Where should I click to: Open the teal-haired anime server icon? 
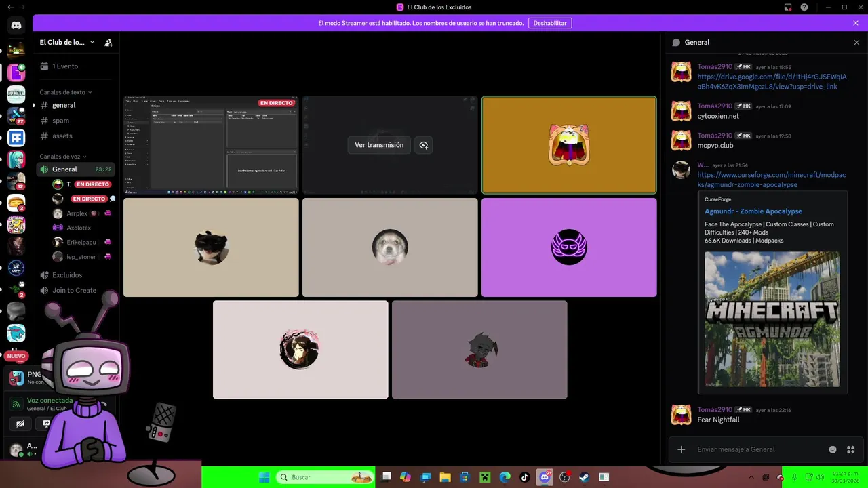[x=16, y=160]
